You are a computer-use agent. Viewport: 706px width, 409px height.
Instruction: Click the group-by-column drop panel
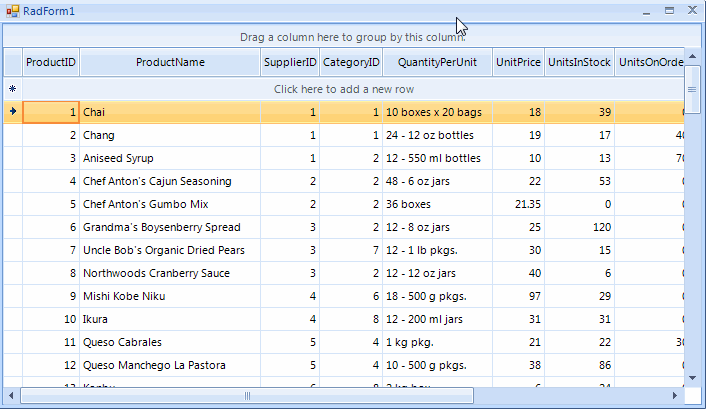point(353,37)
